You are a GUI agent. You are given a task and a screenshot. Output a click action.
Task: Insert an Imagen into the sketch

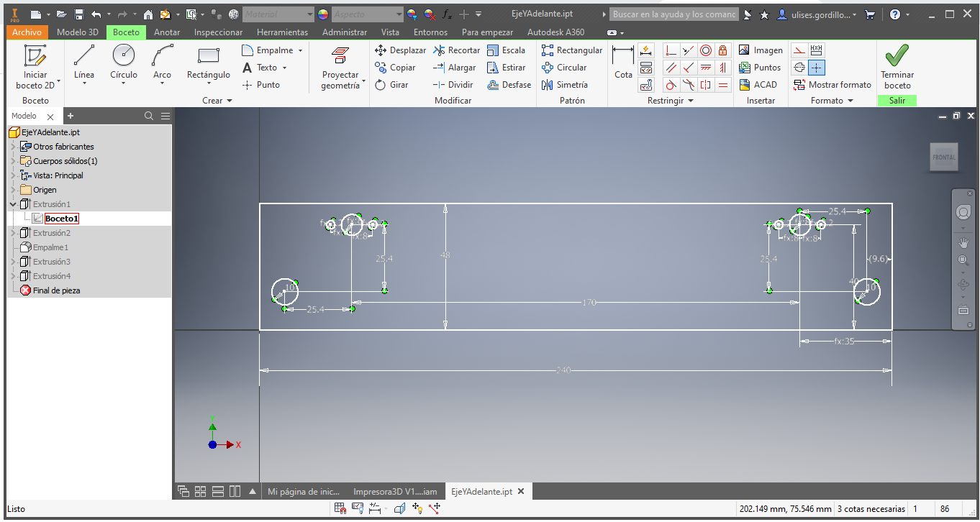pos(761,50)
